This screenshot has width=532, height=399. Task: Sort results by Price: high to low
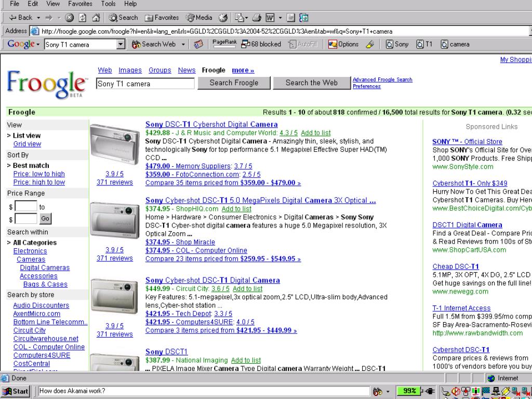[39, 182]
